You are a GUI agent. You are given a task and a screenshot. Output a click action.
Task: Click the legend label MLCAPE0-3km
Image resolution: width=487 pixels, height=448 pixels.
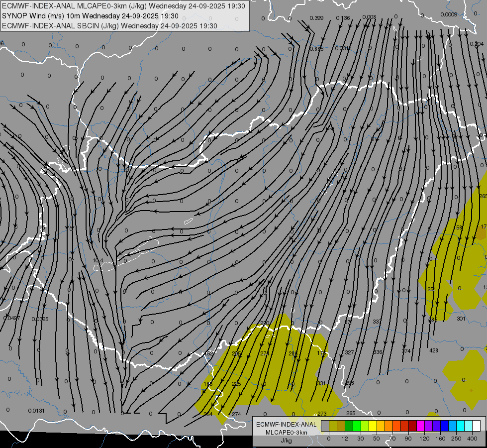[x=286, y=433]
